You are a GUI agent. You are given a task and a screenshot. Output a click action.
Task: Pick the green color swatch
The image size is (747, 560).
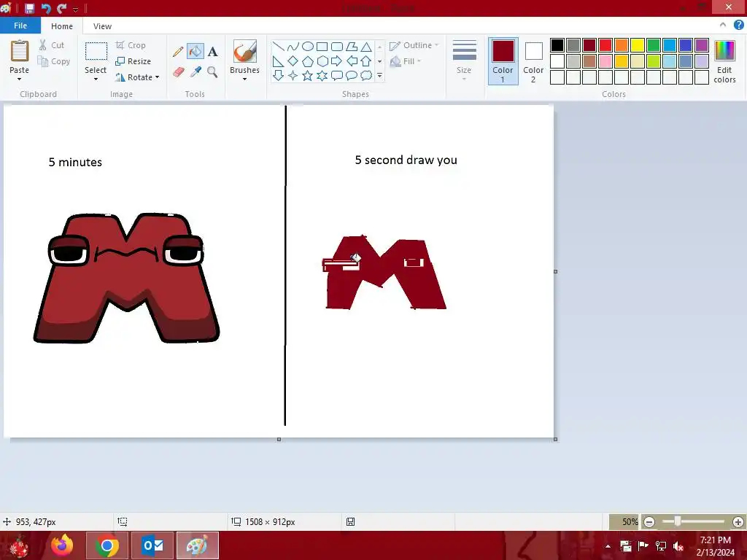click(x=654, y=45)
